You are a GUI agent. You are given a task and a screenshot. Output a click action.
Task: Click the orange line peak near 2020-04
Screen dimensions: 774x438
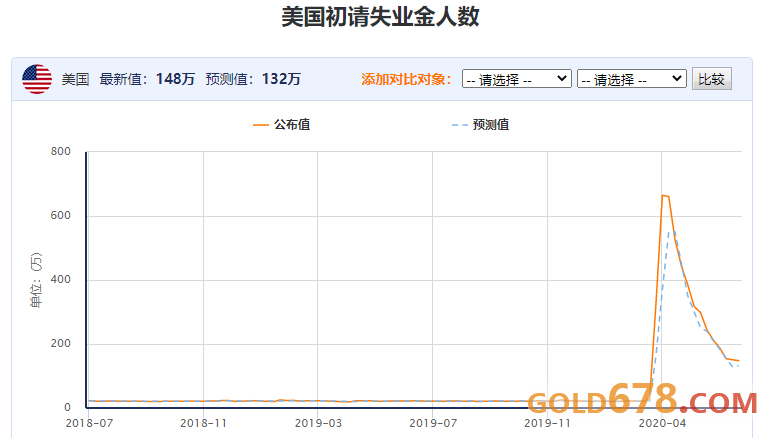click(663, 196)
